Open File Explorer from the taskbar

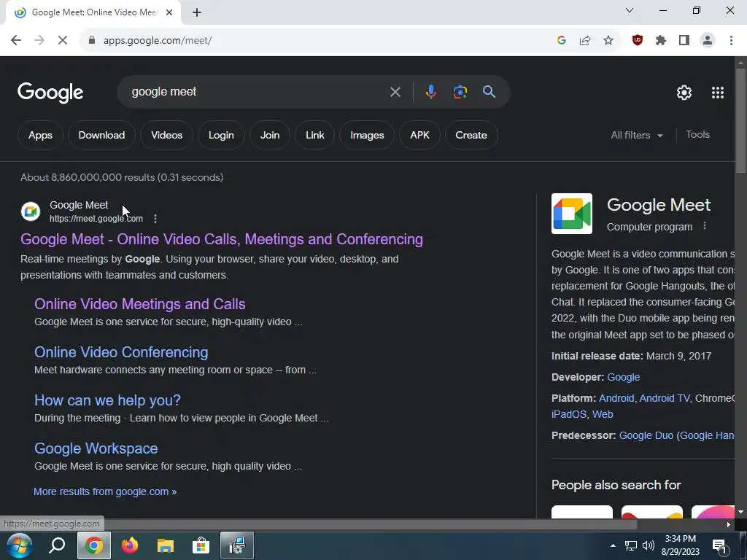pyautogui.click(x=166, y=545)
